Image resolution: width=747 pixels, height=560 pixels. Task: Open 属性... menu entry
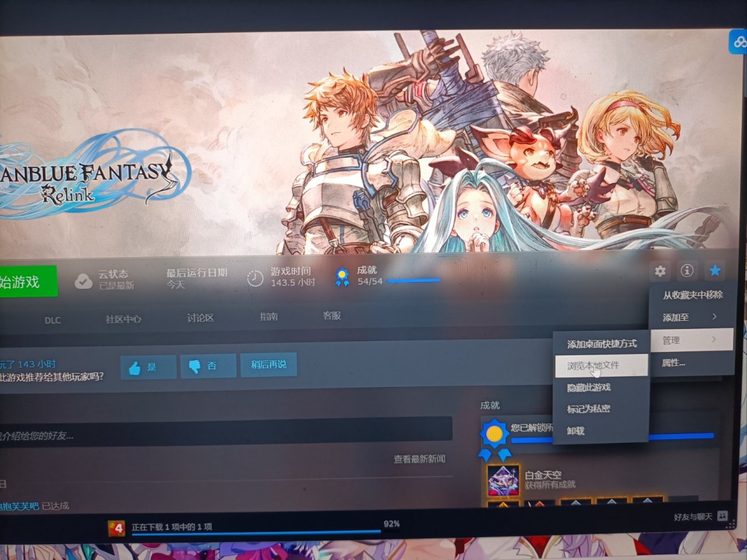click(692, 363)
